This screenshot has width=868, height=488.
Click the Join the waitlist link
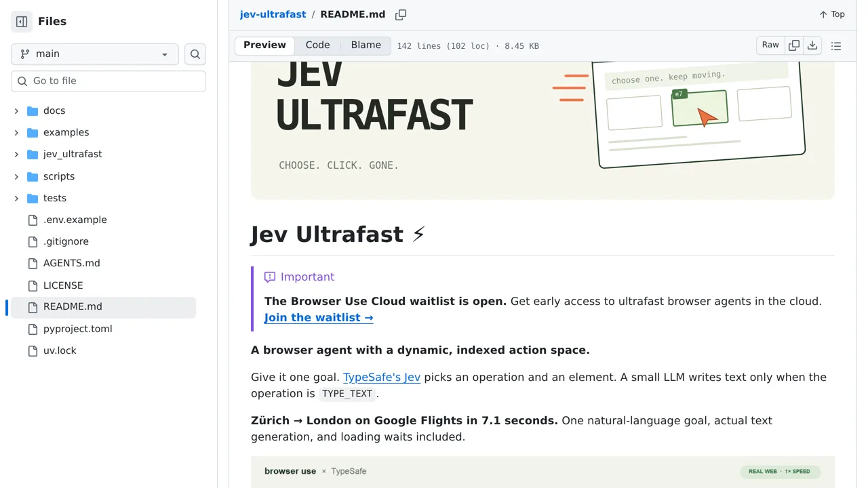(x=319, y=317)
